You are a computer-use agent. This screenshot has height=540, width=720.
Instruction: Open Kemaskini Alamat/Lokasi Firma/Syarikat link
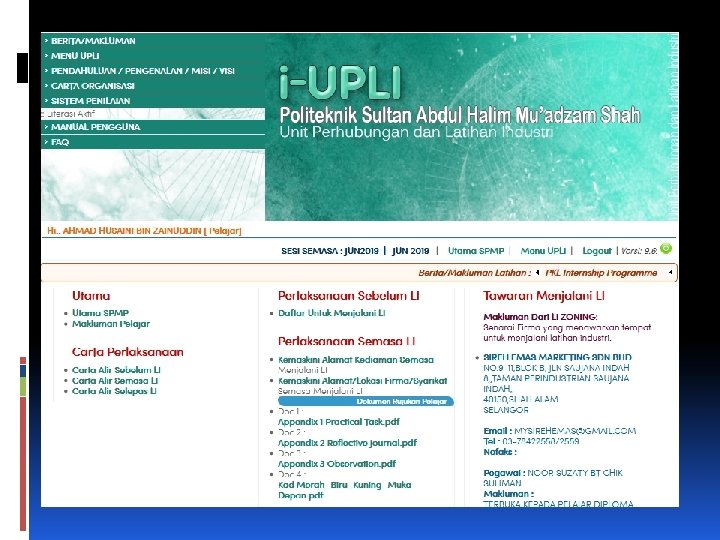coord(362,381)
